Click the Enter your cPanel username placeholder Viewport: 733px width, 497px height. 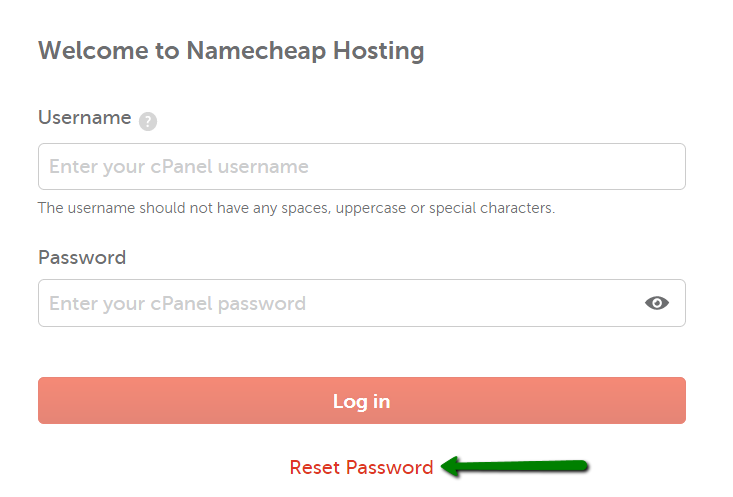(x=179, y=167)
